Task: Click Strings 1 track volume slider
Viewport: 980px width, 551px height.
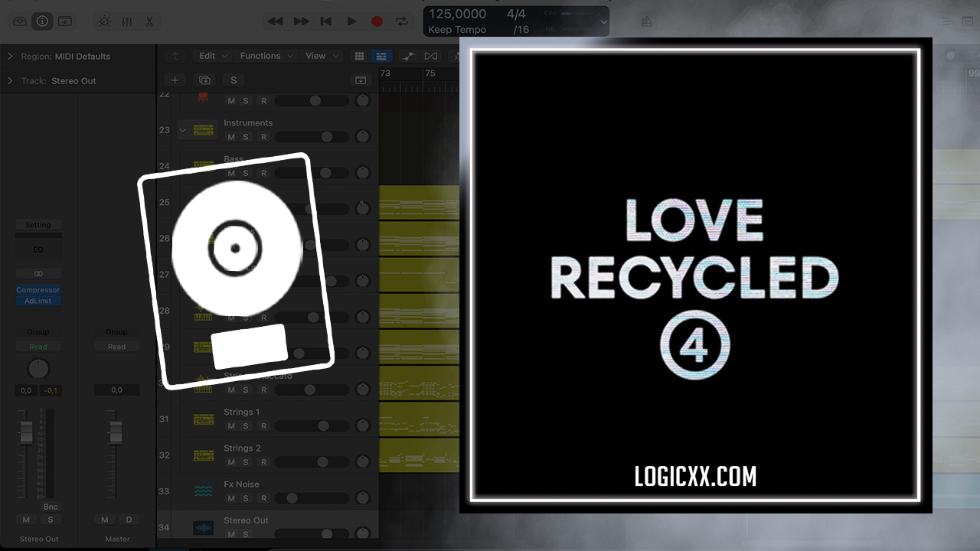Action: [x=310, y=426]
